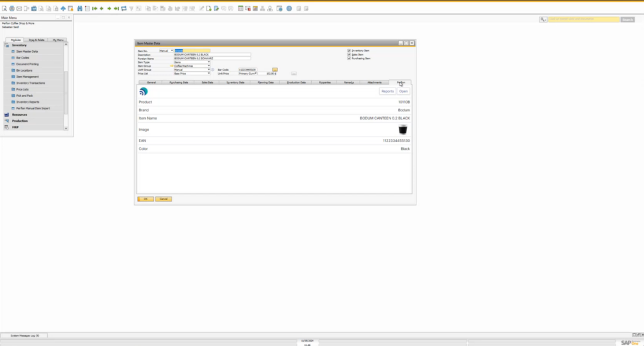
Task: Go to First Data Record arrow icon
Action: click(94, 8)
